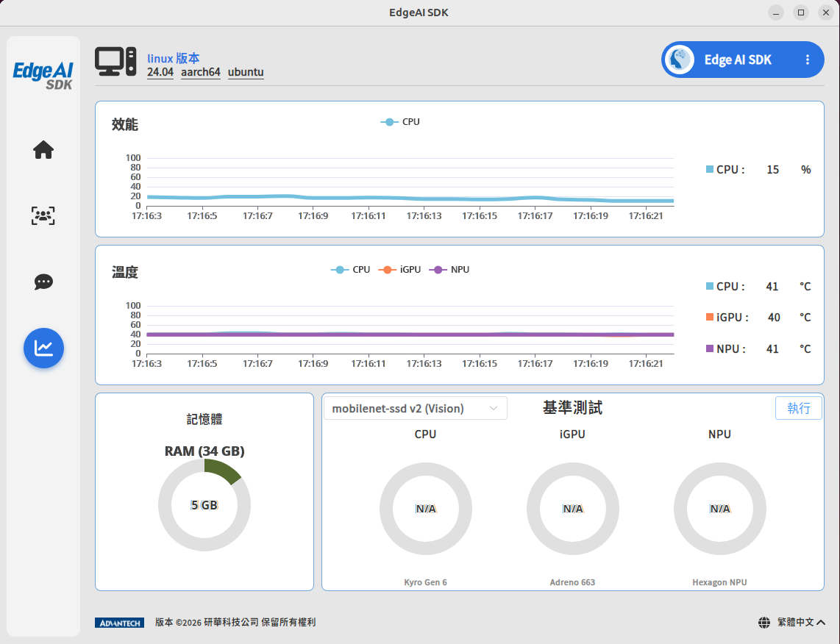This screenshot has height=644, width=840.
Task: Click the Advantech logo in footer
Action: [119, 623]
